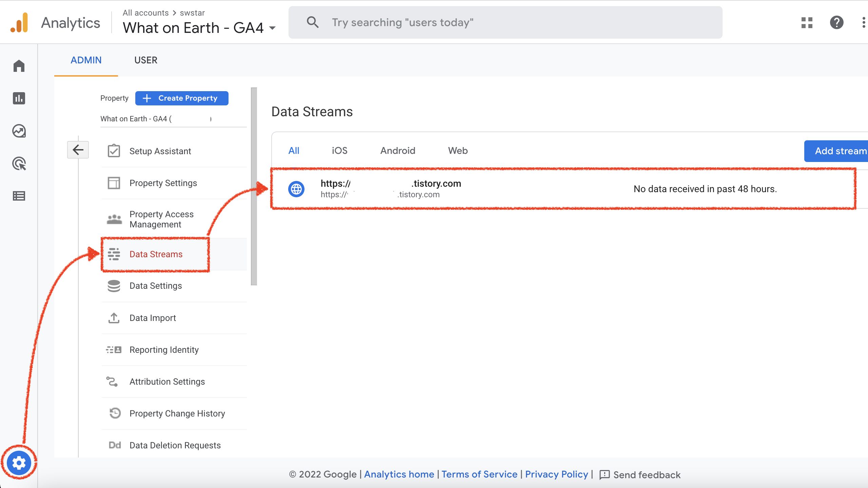This screenshot has width=868, height=488.
Task: Open the Help menu
Action: 836,22
